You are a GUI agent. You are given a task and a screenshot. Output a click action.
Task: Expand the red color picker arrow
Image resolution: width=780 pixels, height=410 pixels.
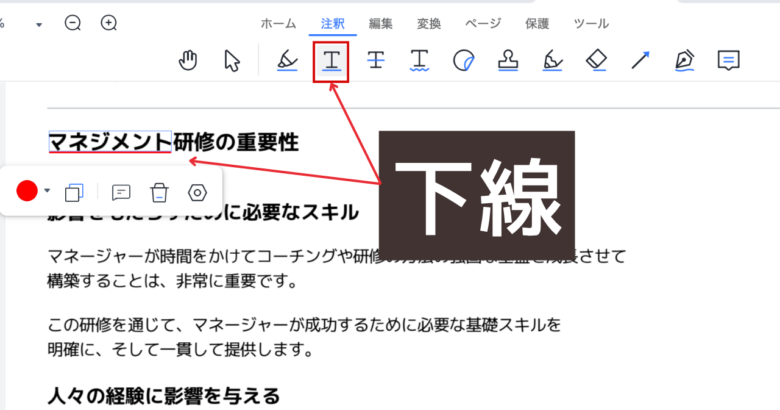[47, 190]
